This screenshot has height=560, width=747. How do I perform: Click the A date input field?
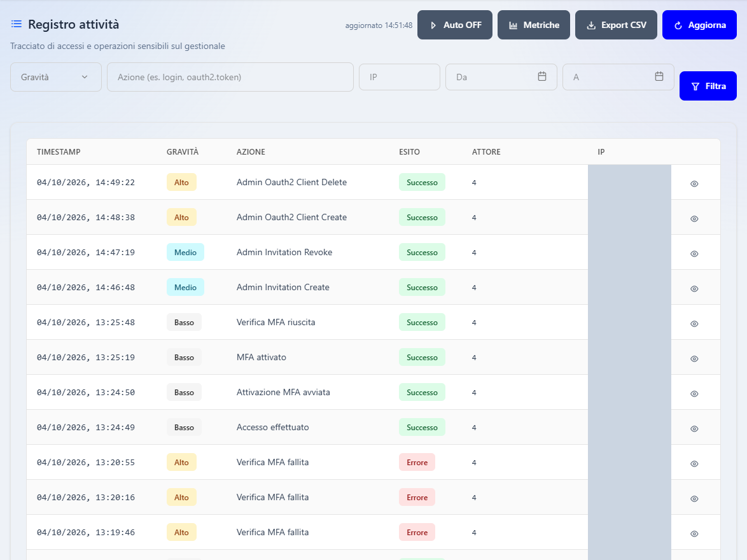pyautogui.click(x=618, y=77)
